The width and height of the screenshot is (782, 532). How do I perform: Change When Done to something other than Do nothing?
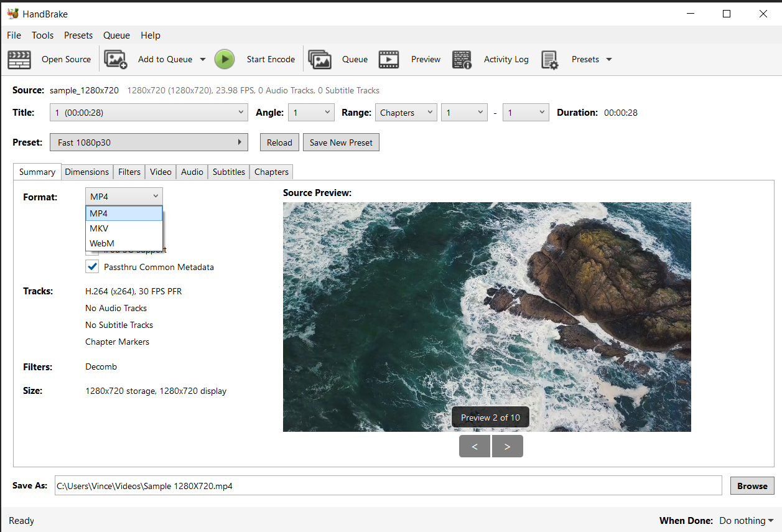[x=745, y=520]
